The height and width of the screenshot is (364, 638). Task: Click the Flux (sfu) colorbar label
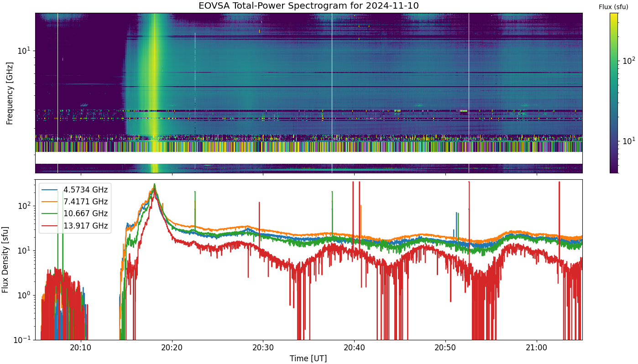click(613, 7)
